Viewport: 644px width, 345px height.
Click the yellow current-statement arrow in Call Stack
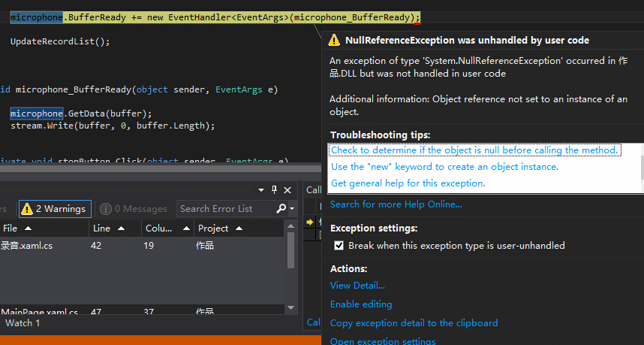click(310, 222)
